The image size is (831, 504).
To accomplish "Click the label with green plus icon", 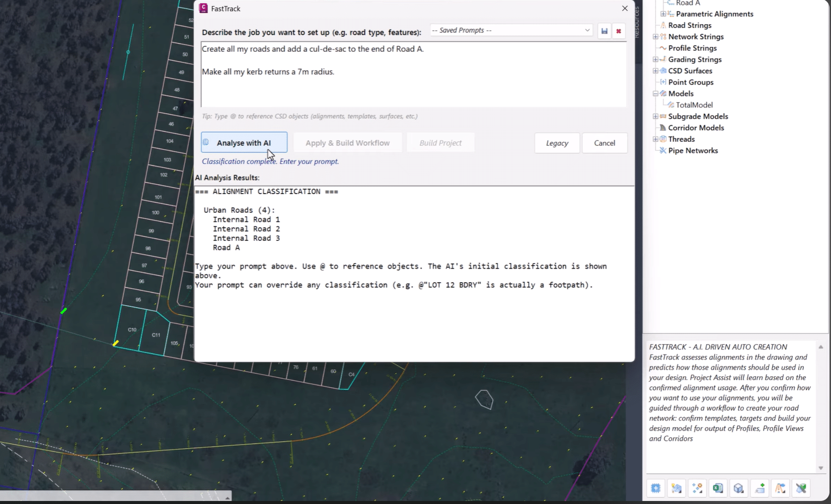I will [760, 488].
